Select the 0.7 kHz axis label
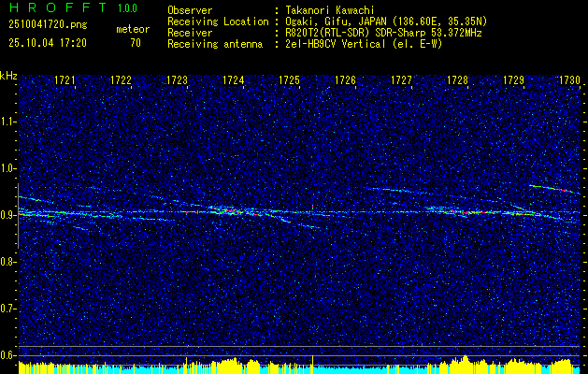 click(7, 309)
